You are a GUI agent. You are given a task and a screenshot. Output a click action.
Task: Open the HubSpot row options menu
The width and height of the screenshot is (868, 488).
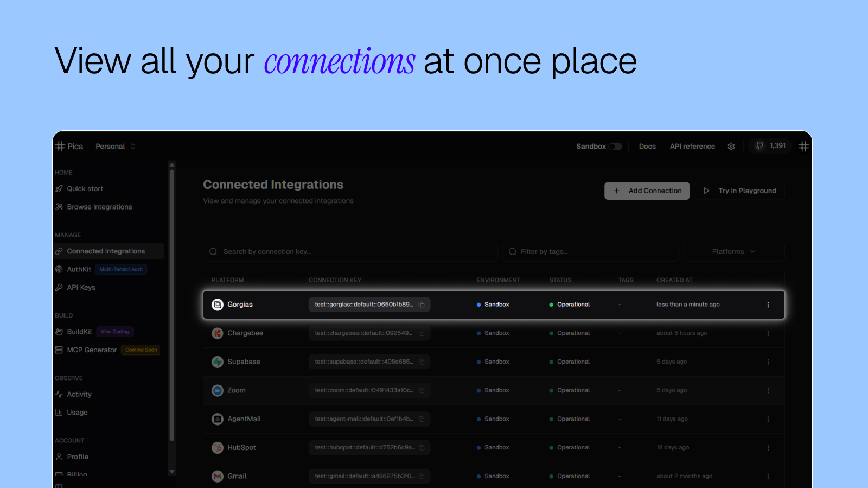tap(768, 448)
